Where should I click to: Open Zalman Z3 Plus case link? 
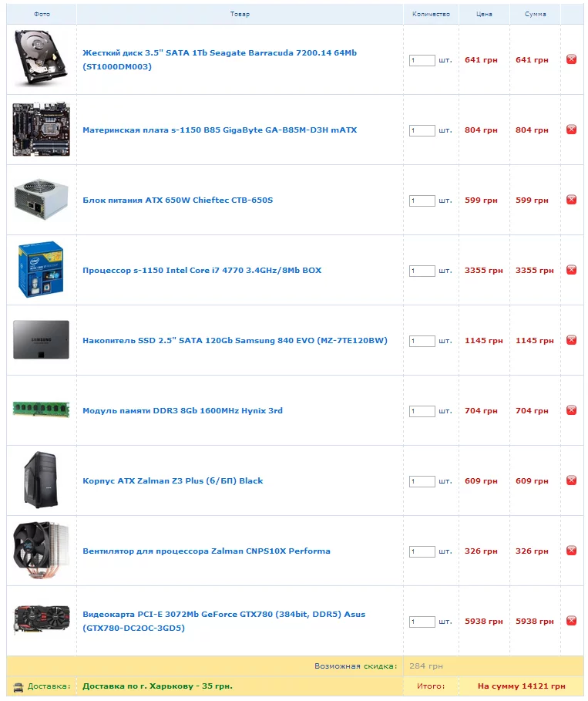[x=173, y=481]
